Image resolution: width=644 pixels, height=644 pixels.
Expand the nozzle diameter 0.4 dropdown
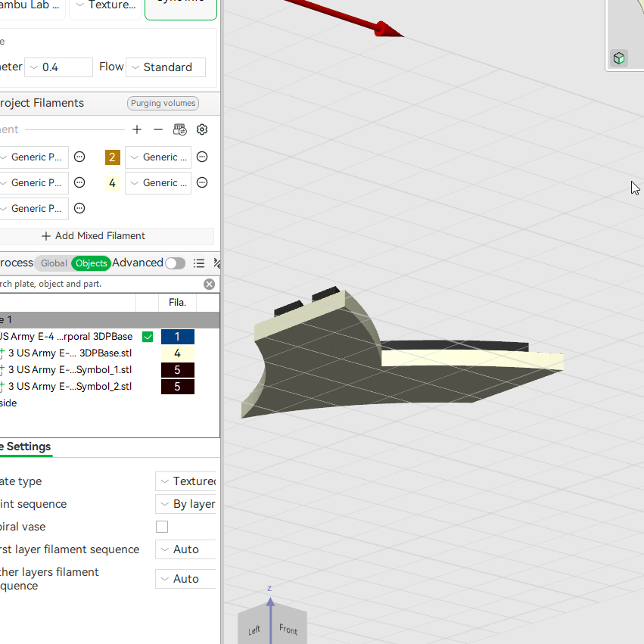coord(59,67)
